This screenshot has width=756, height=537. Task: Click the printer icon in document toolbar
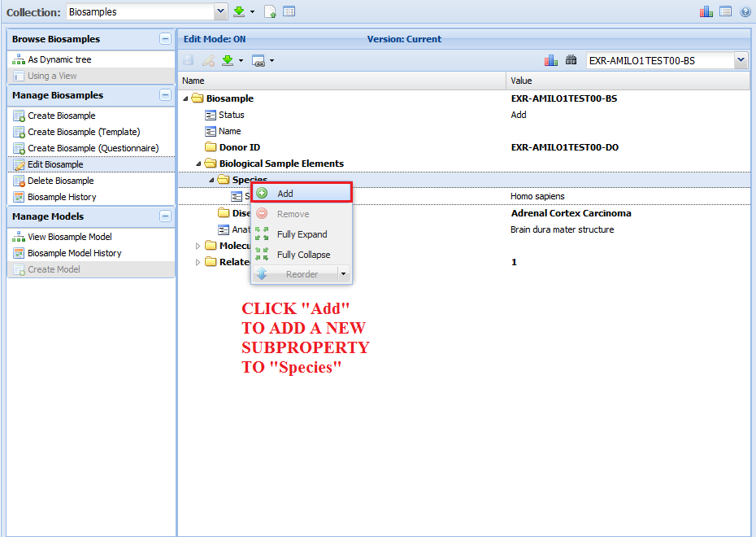pos(259,60)
